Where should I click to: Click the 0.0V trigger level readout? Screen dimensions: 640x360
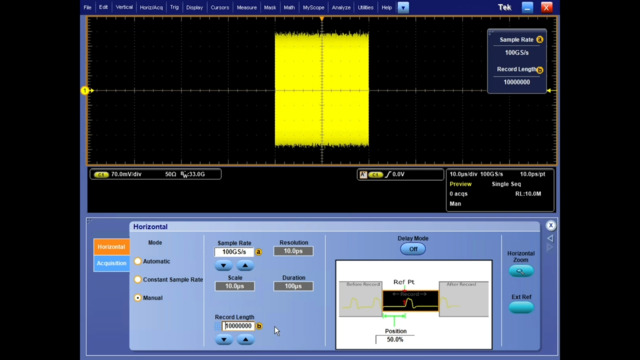click(x=398, y=174)
